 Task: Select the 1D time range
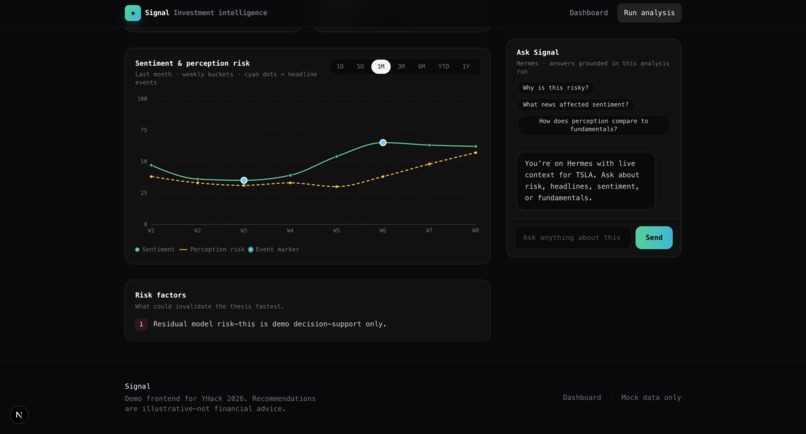(340, 67)
